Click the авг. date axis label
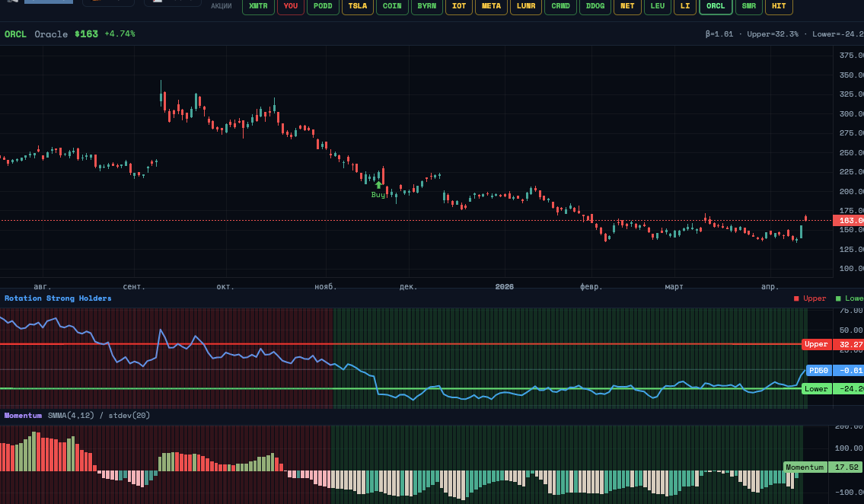The image size is (864, 504). [43, 286]
